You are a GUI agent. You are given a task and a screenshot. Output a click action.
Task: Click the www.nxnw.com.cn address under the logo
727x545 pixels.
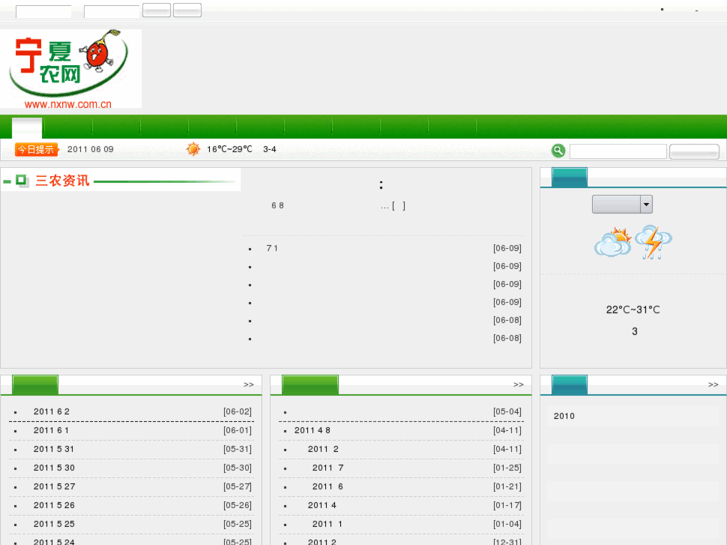coord(68,104)
